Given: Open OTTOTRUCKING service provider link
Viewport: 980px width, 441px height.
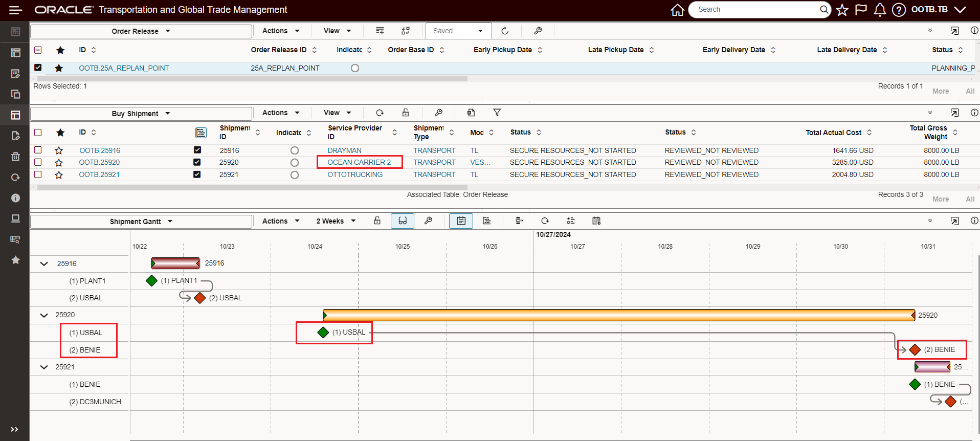Looking at the screenshot, I should [355, 174].
